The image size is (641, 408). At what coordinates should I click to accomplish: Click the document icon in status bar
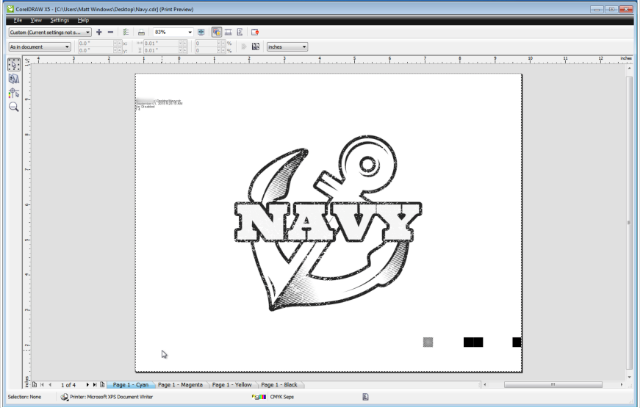(x=365, y=397)
